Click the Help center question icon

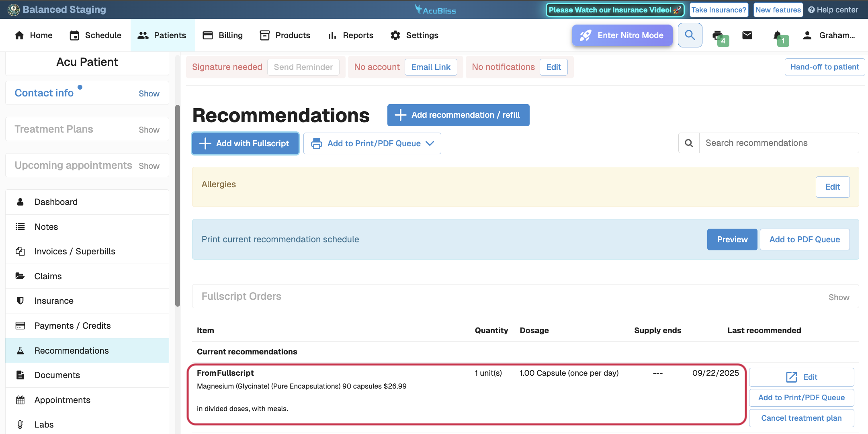tap(811, 10)
